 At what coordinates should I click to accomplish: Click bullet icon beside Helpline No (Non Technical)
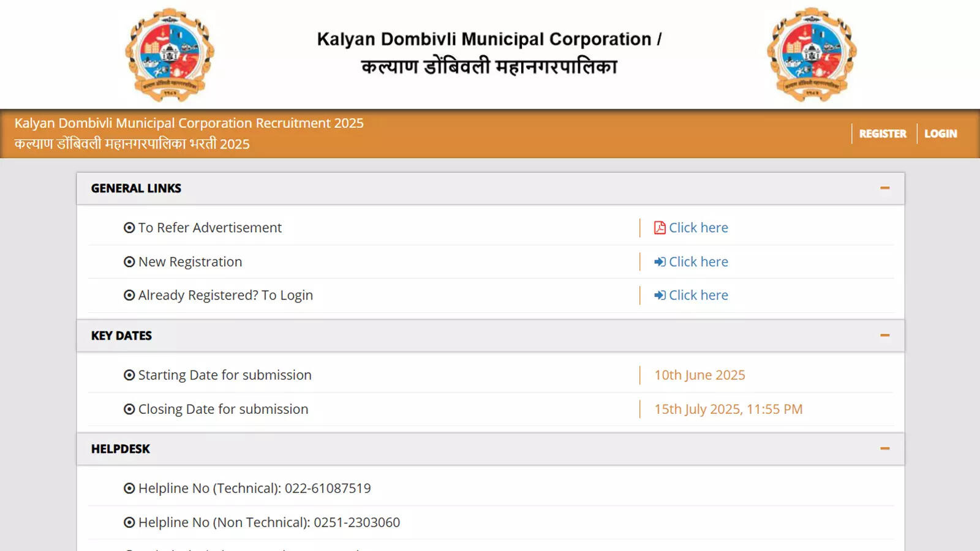129,522
